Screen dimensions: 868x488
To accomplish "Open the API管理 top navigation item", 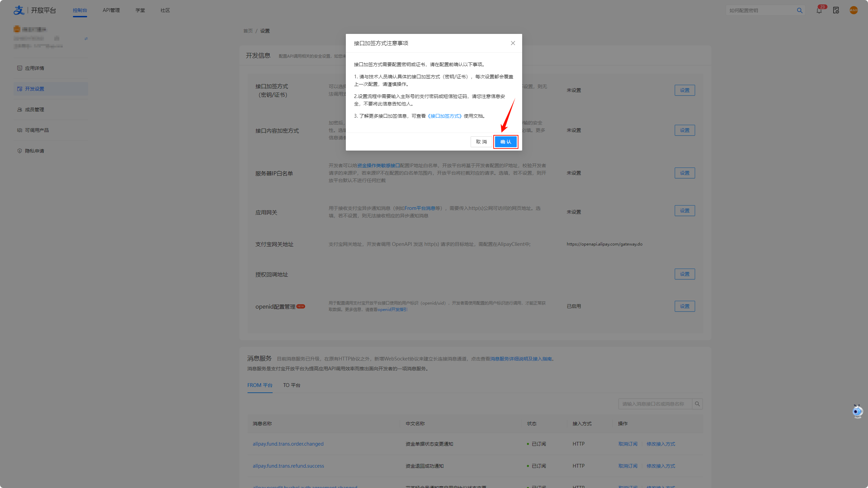I will [111, 11].
